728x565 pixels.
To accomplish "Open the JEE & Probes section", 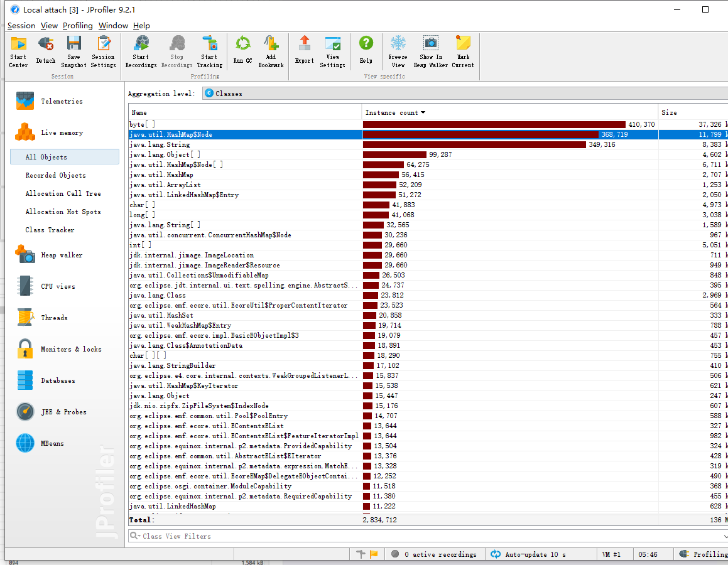I will pyautogui.click(x=51, y=412).
